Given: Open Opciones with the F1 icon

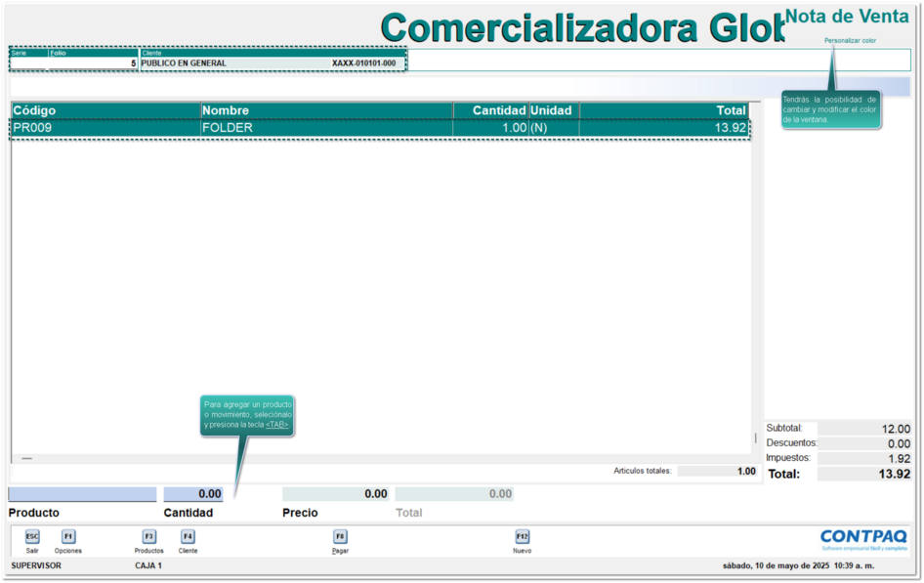Looking at the screenshot, I should click(68, 536).
